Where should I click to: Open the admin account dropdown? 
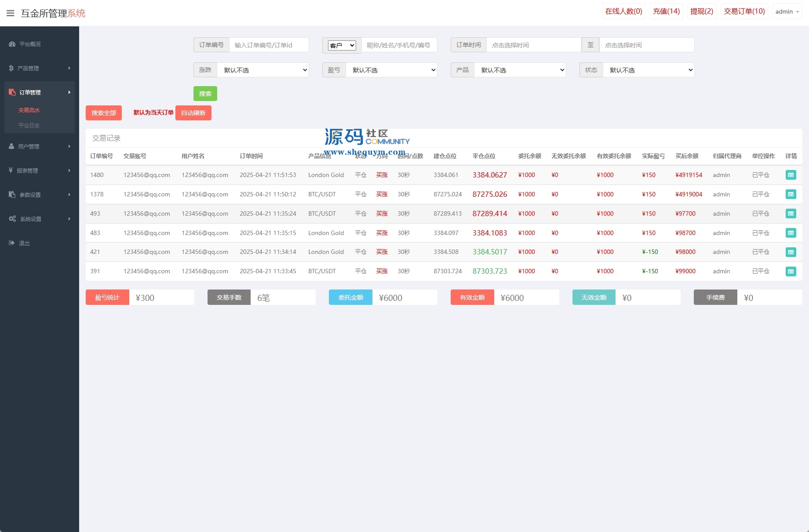[x=787, y=12]
